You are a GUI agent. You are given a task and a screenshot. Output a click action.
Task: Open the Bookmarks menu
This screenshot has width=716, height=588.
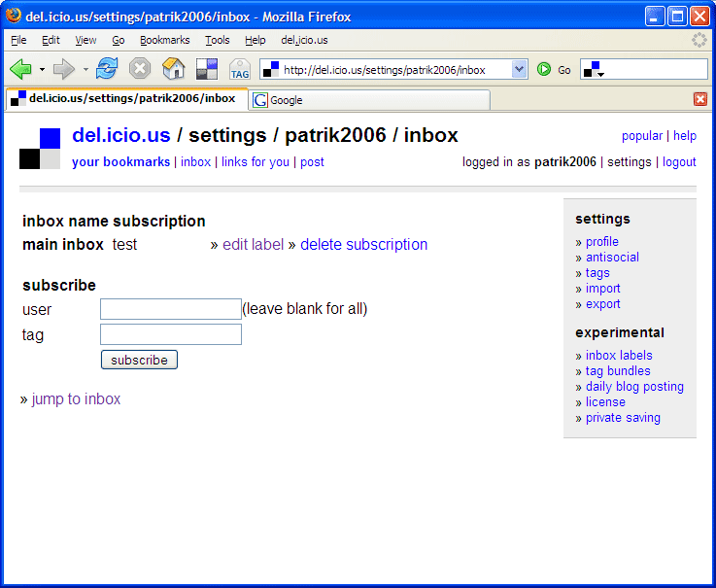click(165, 40)
